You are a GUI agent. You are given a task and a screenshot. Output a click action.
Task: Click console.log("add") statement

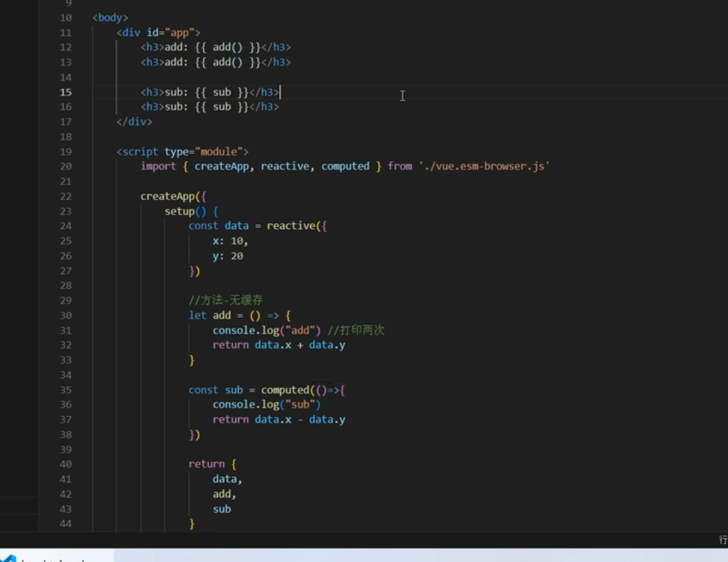coord(267,331)
